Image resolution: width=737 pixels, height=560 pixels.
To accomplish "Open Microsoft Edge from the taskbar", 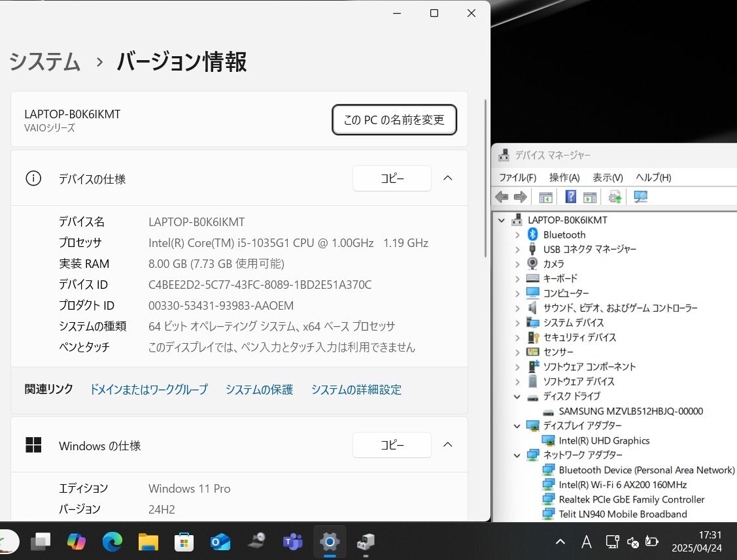I will 112,542.
